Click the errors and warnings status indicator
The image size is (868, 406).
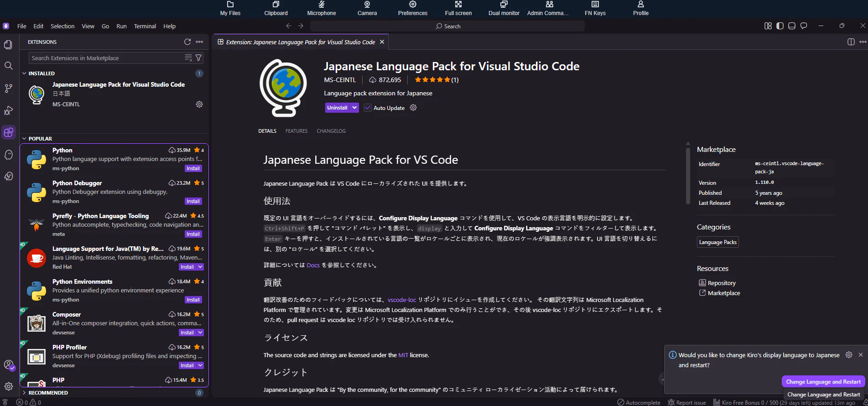29,402
